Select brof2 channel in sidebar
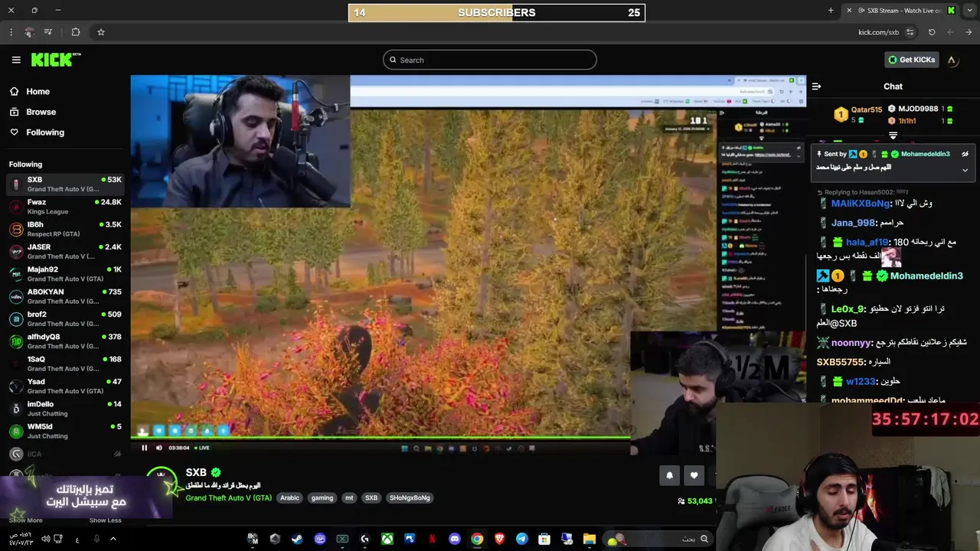Screen dimensions: 980x551 click(x=65, y=318)
